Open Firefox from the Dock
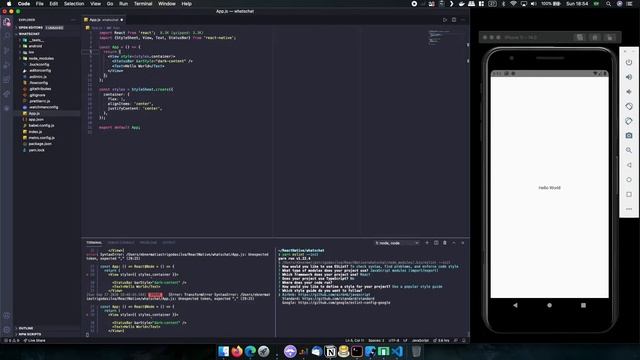This screenshot has width=640, height=360. coord(237,351)
